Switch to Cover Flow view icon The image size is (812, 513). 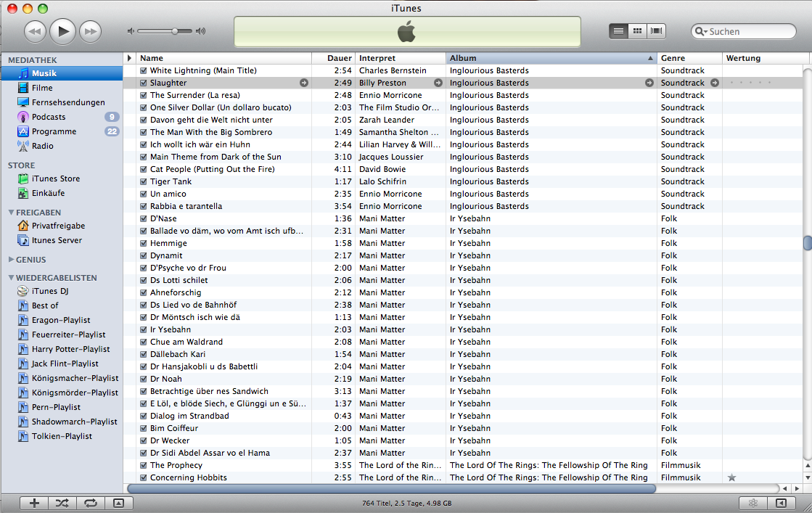656,31
